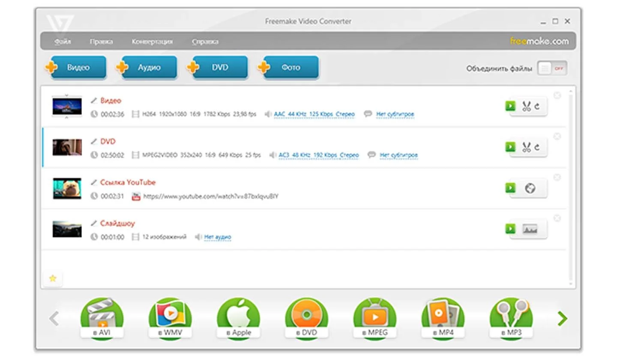
Task: Rotate the Видео row clip
Action: [537, 106]
